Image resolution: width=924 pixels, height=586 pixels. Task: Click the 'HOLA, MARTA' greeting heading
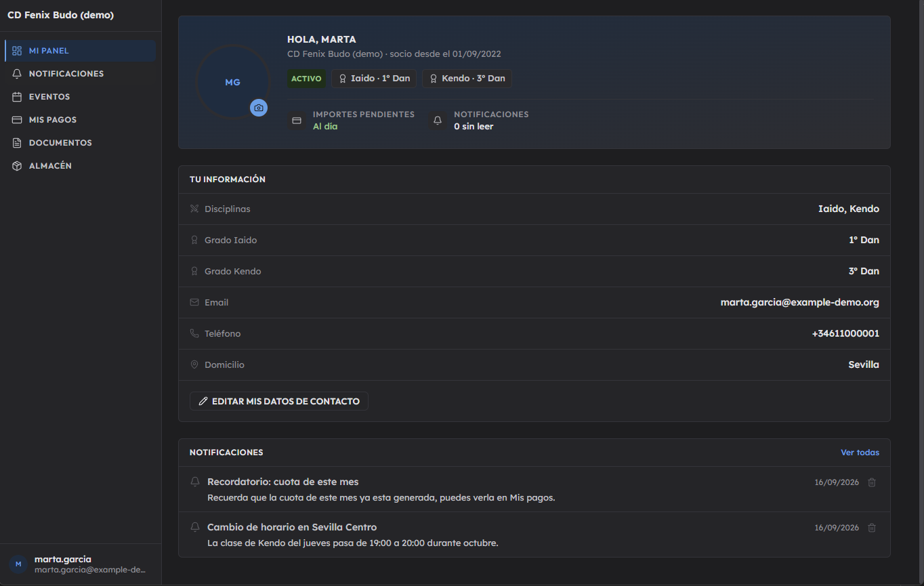click(x=322, y=40)
